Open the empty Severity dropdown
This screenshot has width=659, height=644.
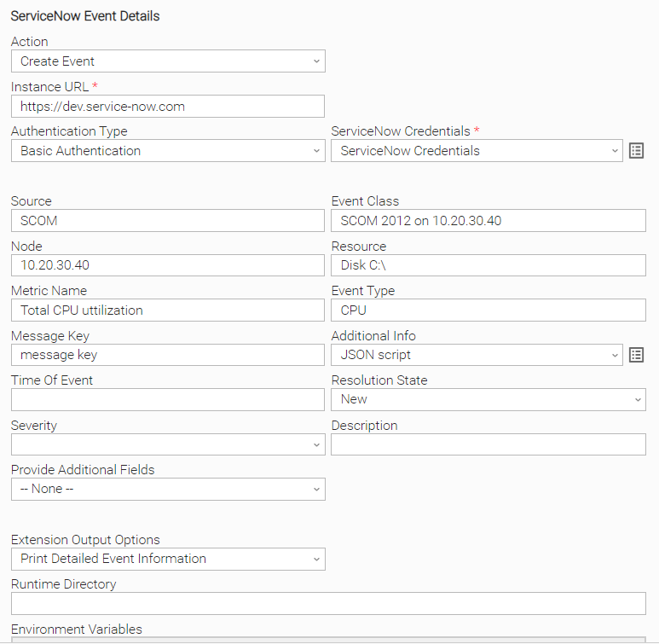pos(168,444)
